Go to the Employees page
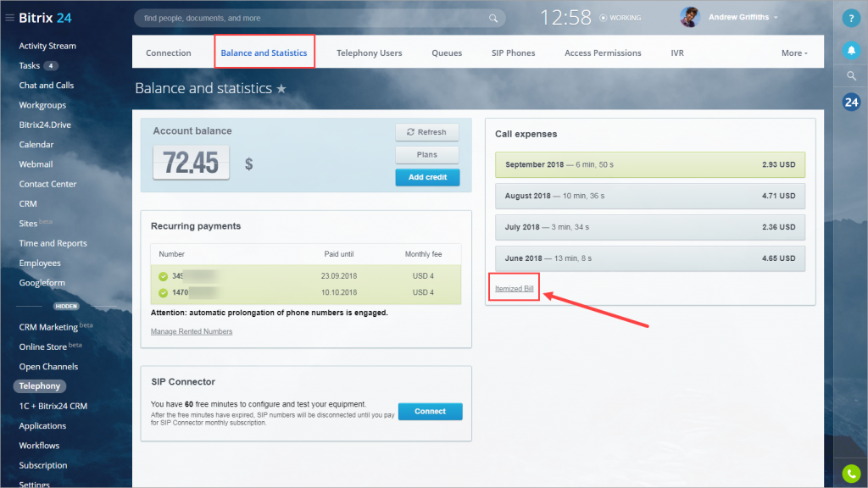 40,263
